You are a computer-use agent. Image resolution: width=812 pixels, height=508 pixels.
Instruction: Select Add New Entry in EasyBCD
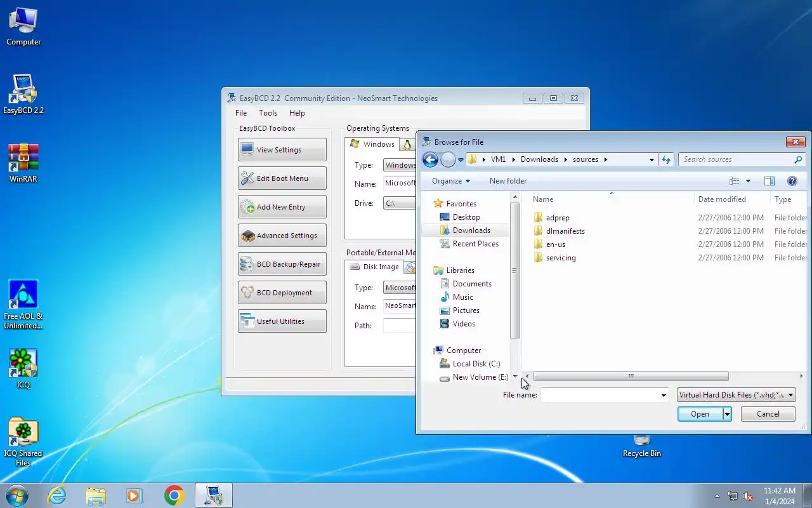[282, 207]
